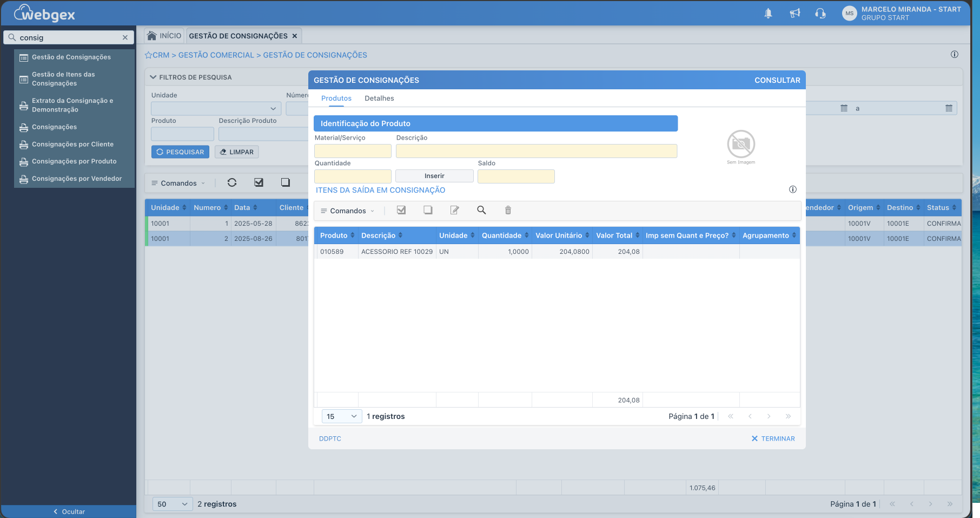This screenshot has width=980, height=518.
Task: Refresh the background consignments grid
Action: click(x=232, y=182)
